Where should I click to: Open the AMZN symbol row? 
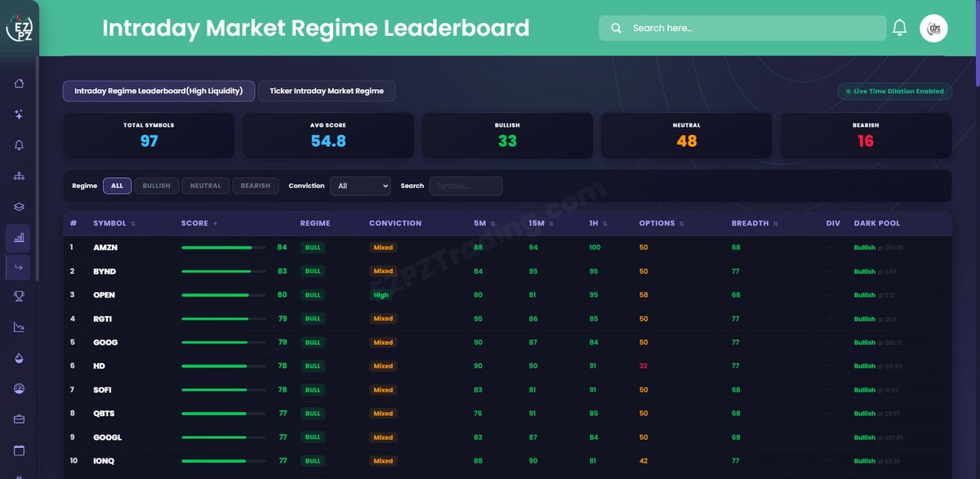tap(507, 247)
